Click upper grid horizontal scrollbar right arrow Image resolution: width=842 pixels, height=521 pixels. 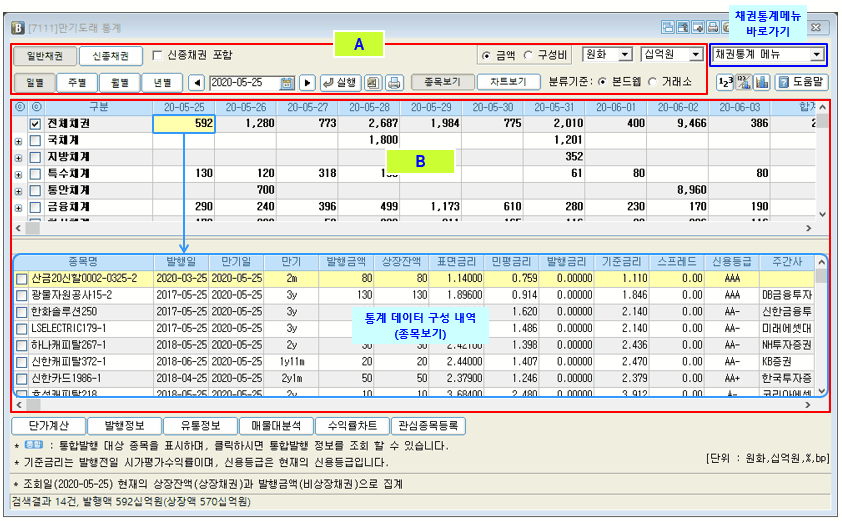coord(808,228)
